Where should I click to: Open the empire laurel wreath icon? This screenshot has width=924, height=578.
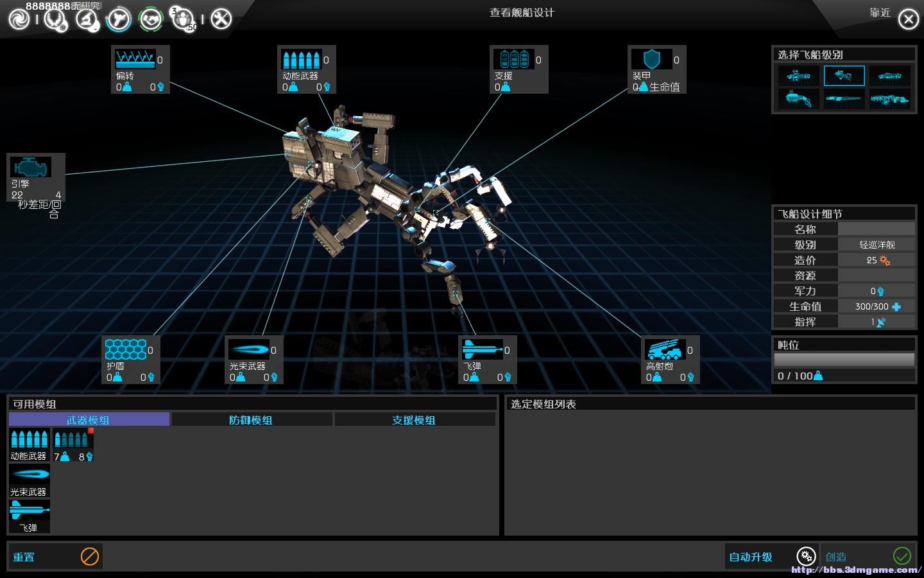coord(55,19)
